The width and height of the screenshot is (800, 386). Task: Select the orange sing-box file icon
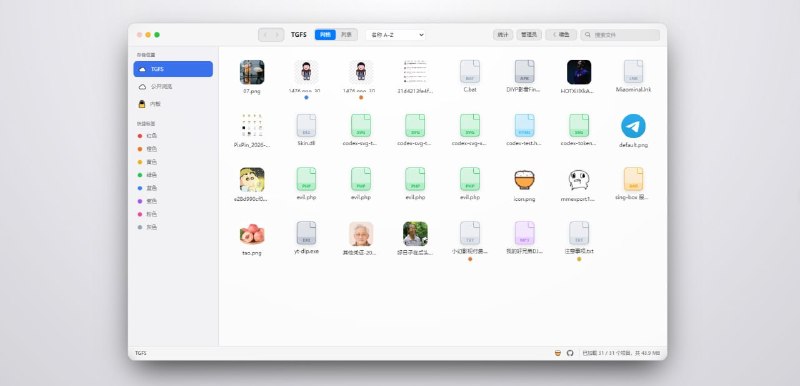tap(634, 179)
